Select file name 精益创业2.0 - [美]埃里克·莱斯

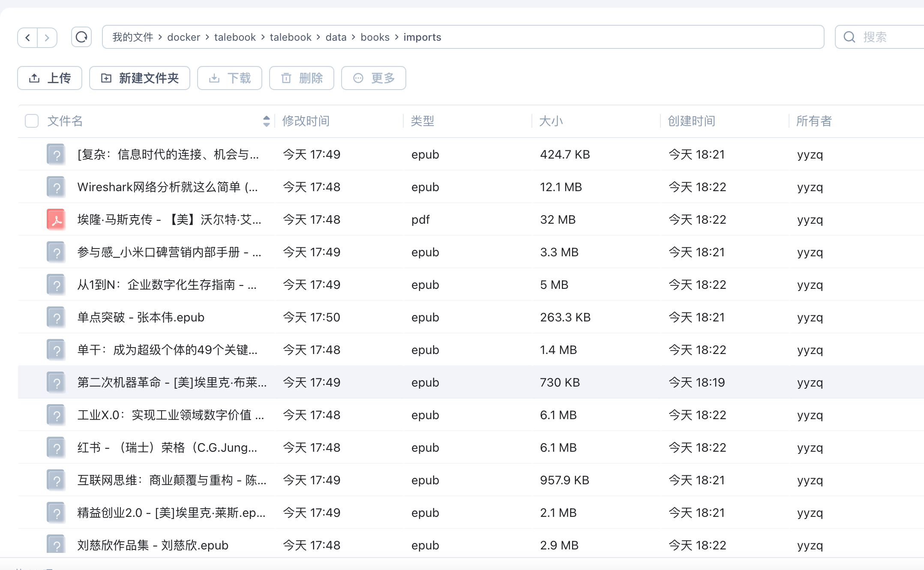[171, 513]
